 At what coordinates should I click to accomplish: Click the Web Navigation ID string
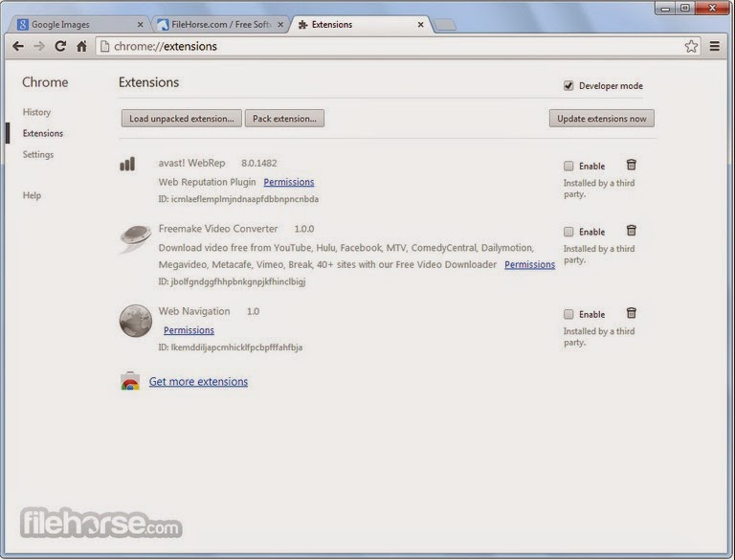tap(230, 347)
